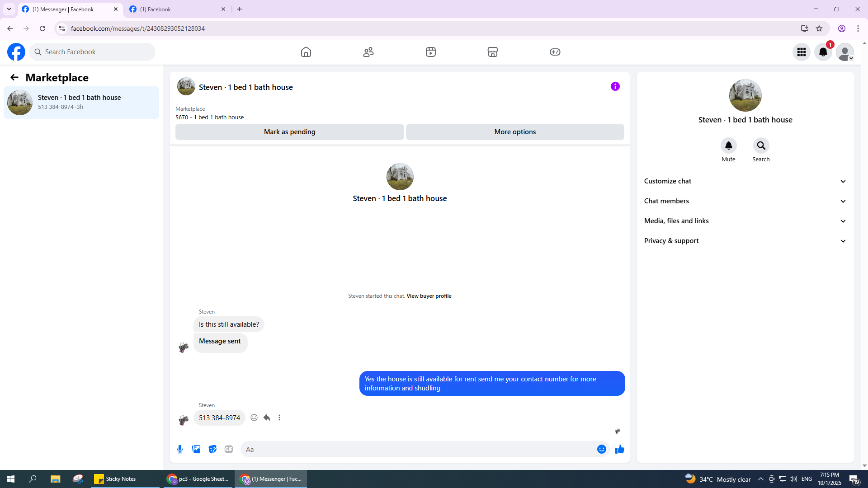Show hidden system tray icons

[761, 479]
